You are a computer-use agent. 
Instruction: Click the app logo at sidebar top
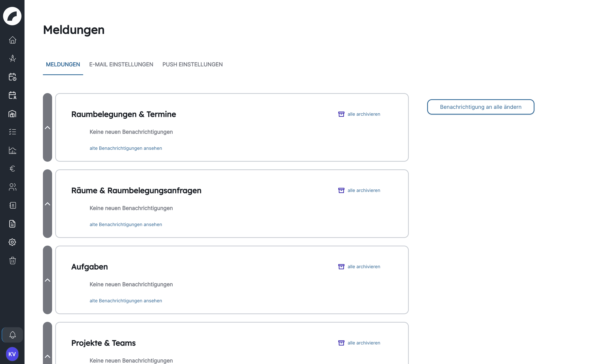pyautogui.click(x=12, y=16)
